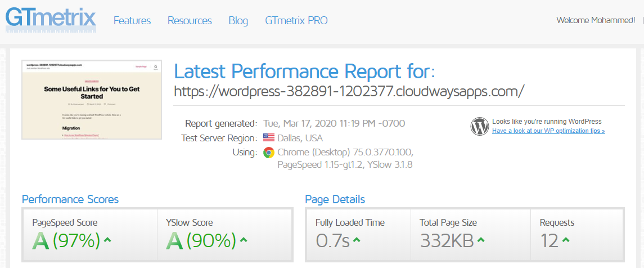Click the Report generated label

click(222, 123)
